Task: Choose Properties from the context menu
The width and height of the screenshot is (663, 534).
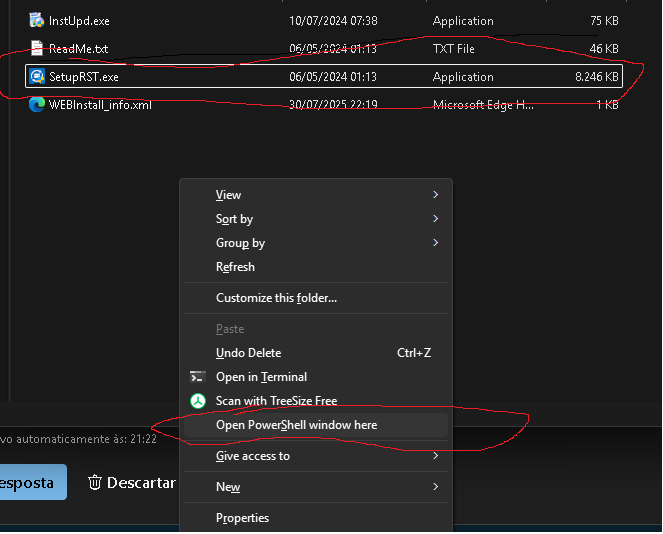Action: pyautogui.click(x=316, y=518)
